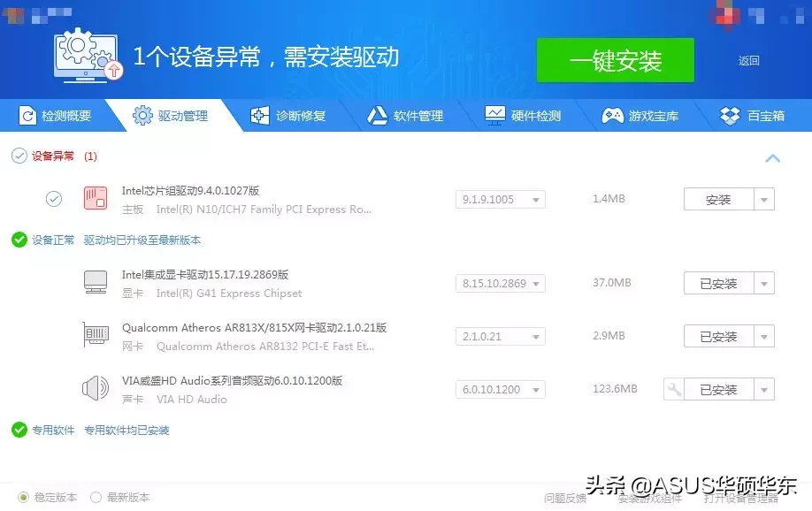812x511 pixels.
Task: Switch to the 软件管理 tab
Action: (x=405, y=116)
